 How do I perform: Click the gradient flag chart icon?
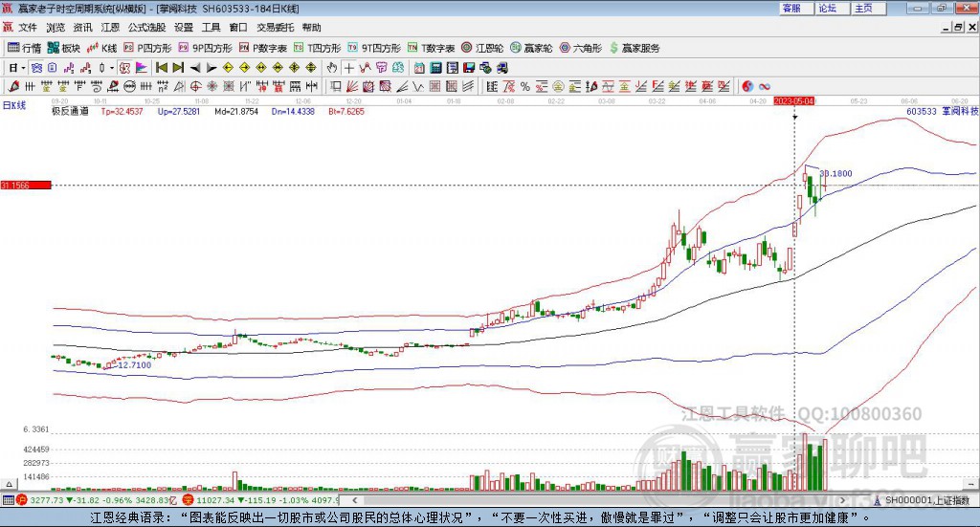[142, 68]
